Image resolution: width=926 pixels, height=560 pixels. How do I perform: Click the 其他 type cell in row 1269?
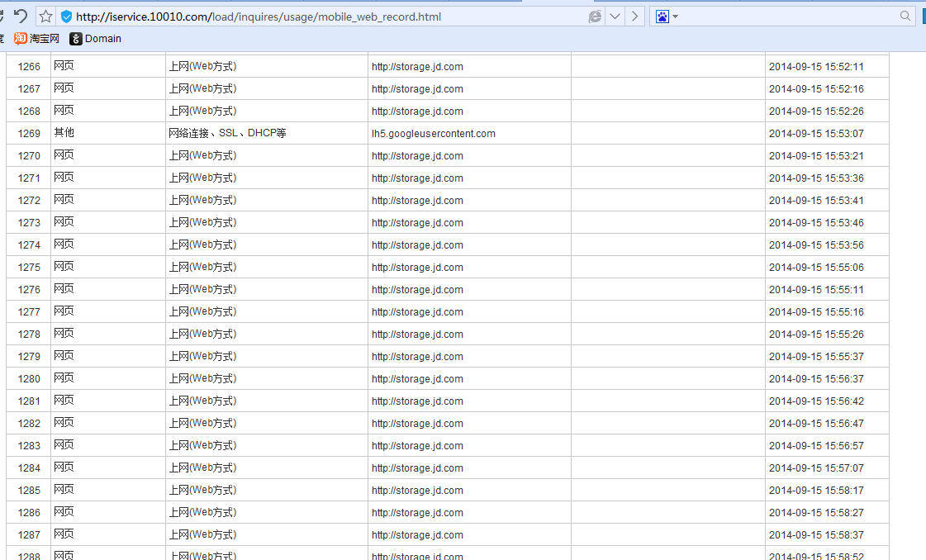point(64,133)
